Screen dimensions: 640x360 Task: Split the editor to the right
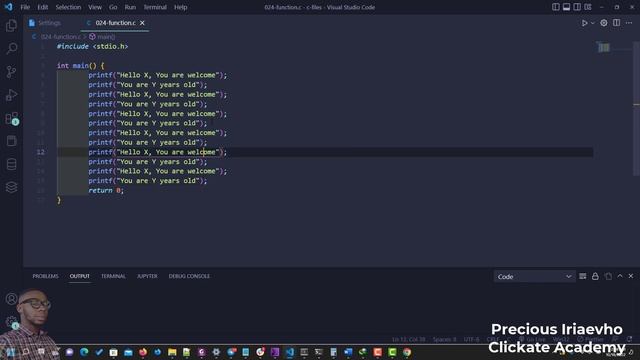pyautogui.click(x=616, y=23)
